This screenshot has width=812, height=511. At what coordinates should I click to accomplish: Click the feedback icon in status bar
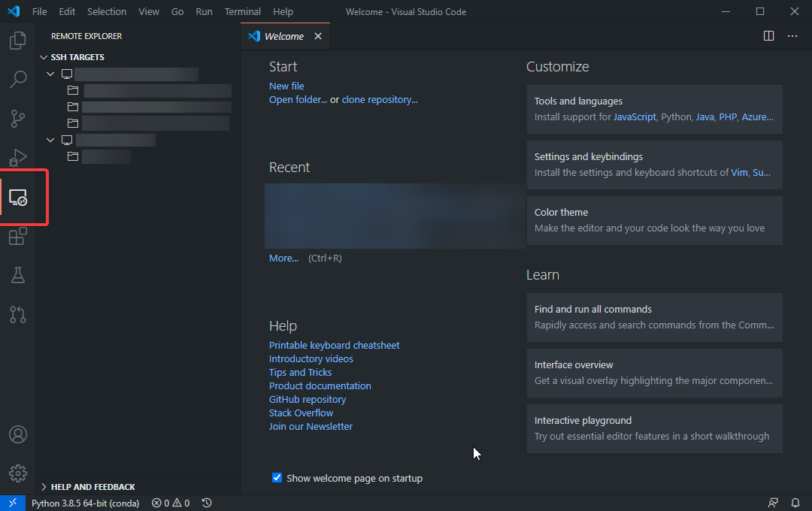click(773, 503)
